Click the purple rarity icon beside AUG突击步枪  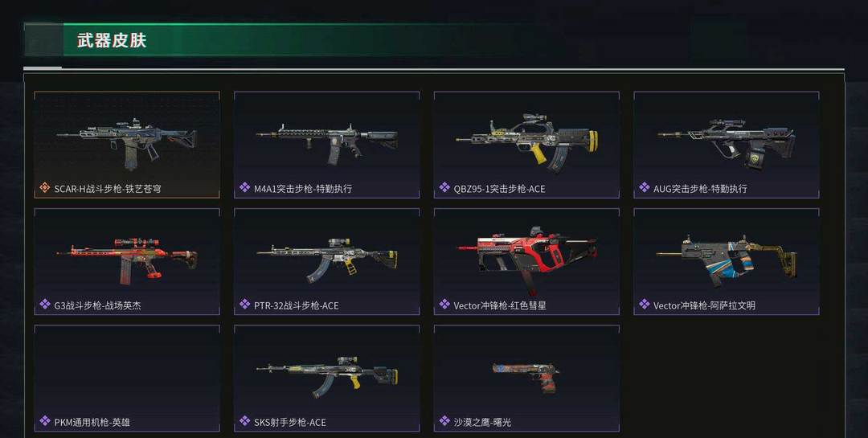tap(645, 188)
